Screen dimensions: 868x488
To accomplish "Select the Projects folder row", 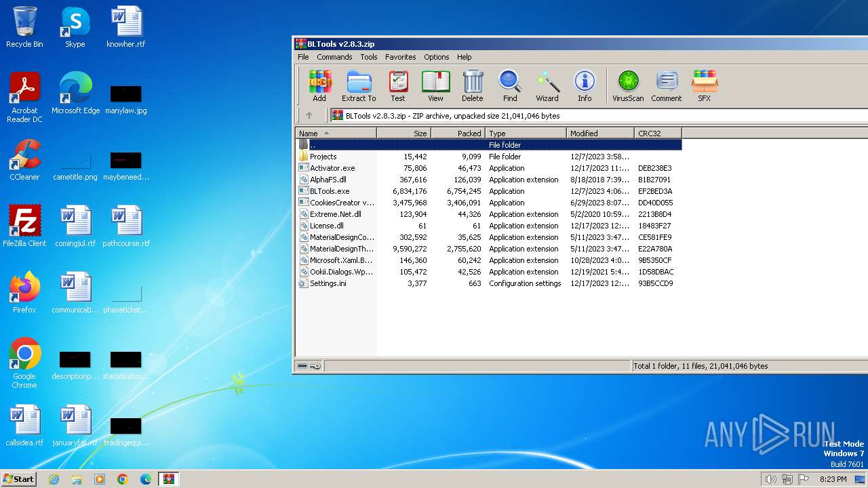I will [488, 157].
